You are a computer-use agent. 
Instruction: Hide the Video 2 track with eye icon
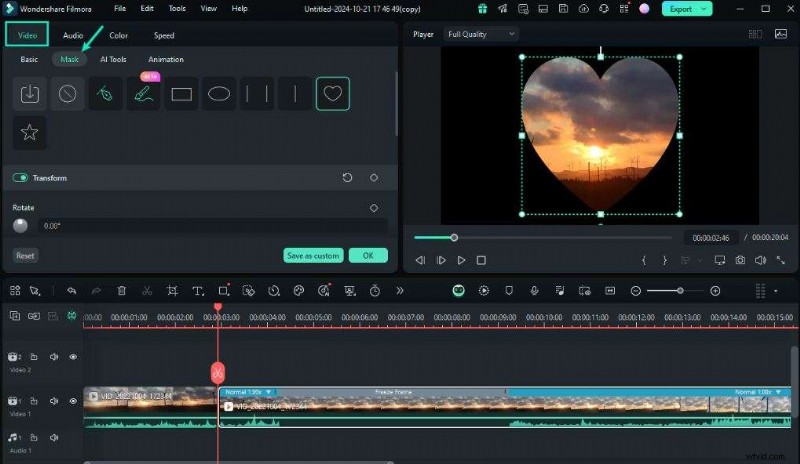(x=73, y=357)
